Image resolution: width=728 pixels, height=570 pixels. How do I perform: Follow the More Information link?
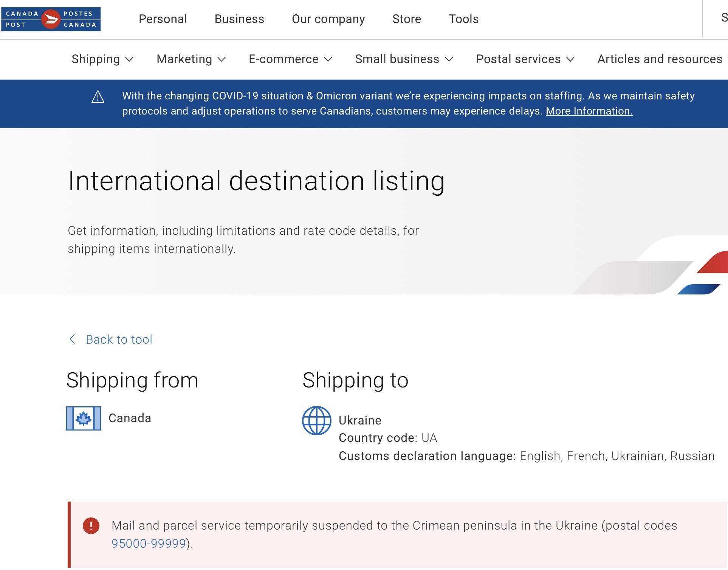pyautogui.click(x=589, y=111)
